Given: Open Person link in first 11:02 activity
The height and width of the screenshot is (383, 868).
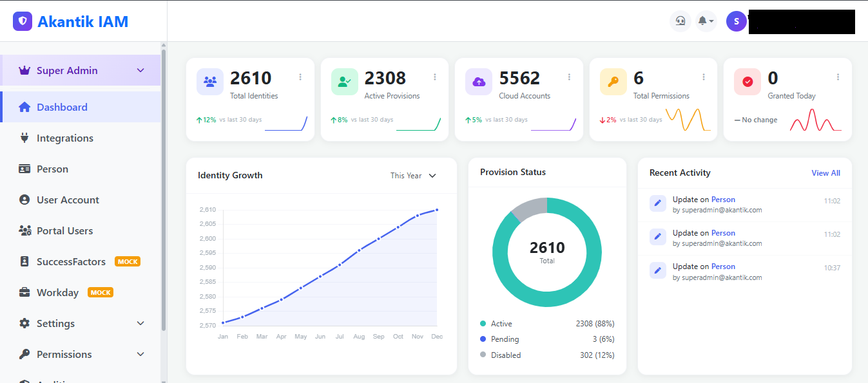Looking at the screenshot, I should 723,200.
